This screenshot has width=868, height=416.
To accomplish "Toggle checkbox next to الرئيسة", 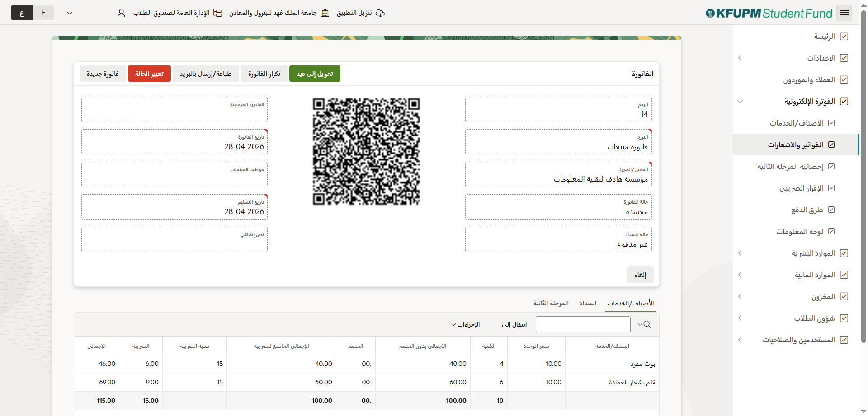I will coord(844,36).
